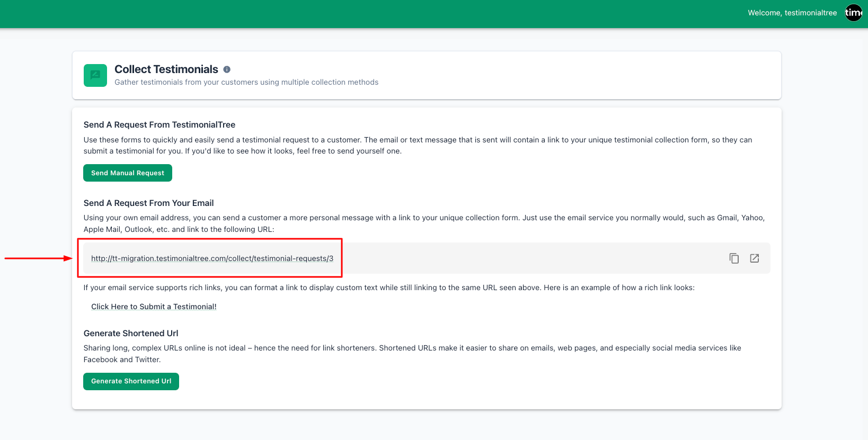Open the collection URL in new tab

pyautogui.click(x=755, y=258)
